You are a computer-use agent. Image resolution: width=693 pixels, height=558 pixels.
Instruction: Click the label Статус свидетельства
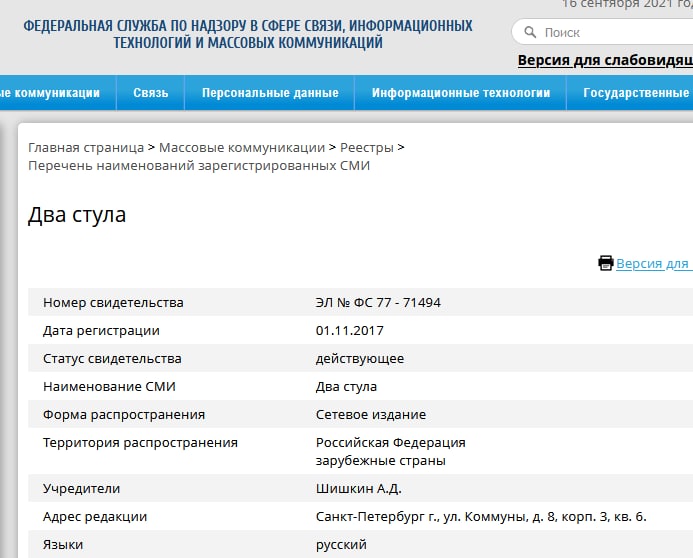[x=112, y=358]
